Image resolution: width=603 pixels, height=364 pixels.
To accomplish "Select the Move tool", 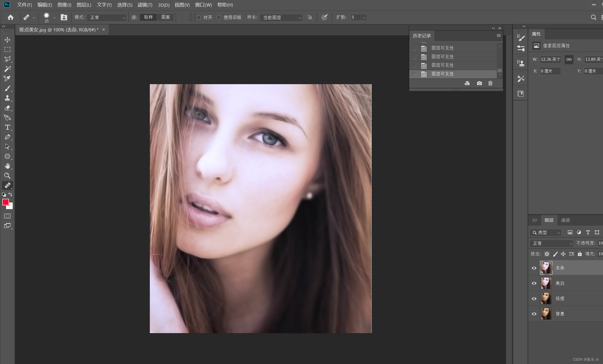I will coord(7,40).
